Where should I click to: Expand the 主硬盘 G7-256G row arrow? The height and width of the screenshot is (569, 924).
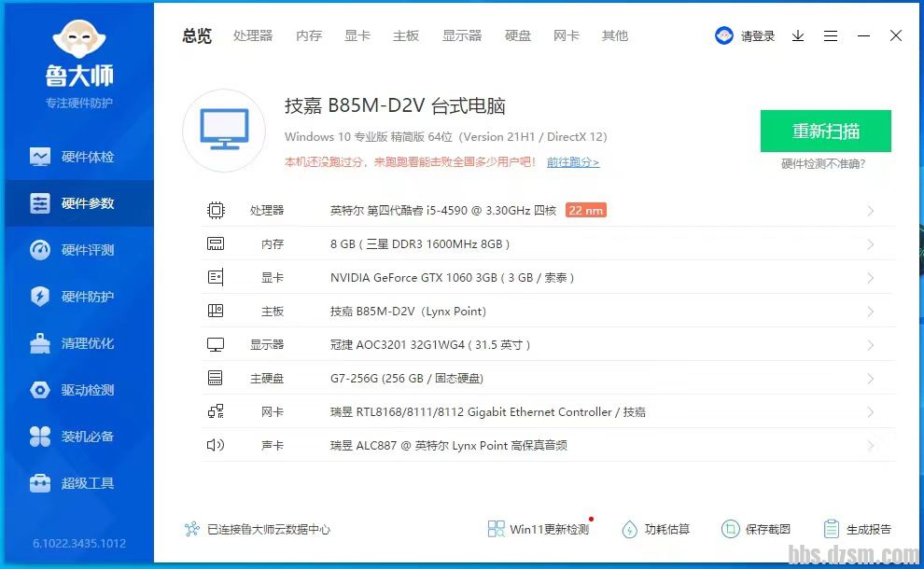click(x=870, y=379)
